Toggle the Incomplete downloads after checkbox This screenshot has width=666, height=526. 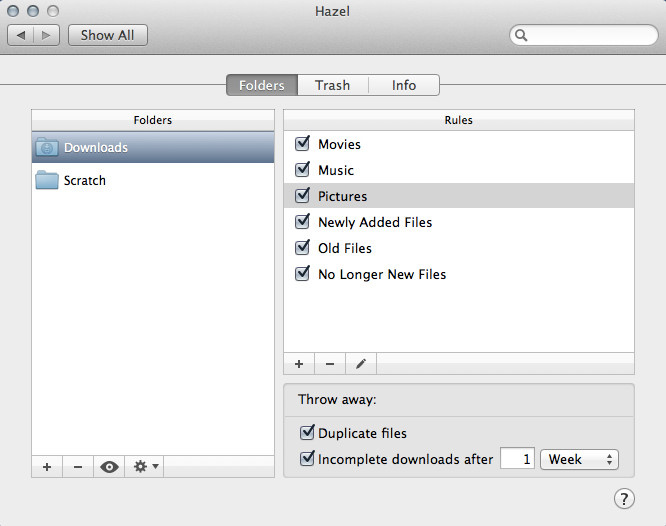[307, 458]
